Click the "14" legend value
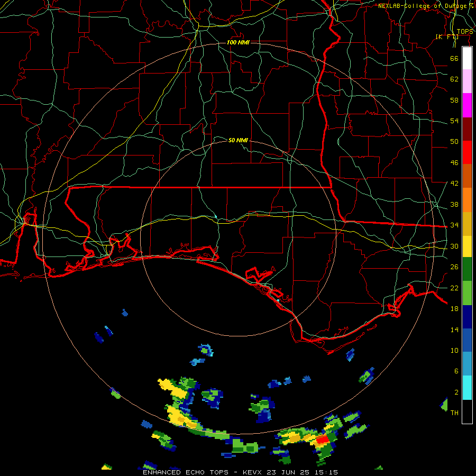Image resolution: width=476 pixels, height=476 pixels. click(x=454, y=329)
